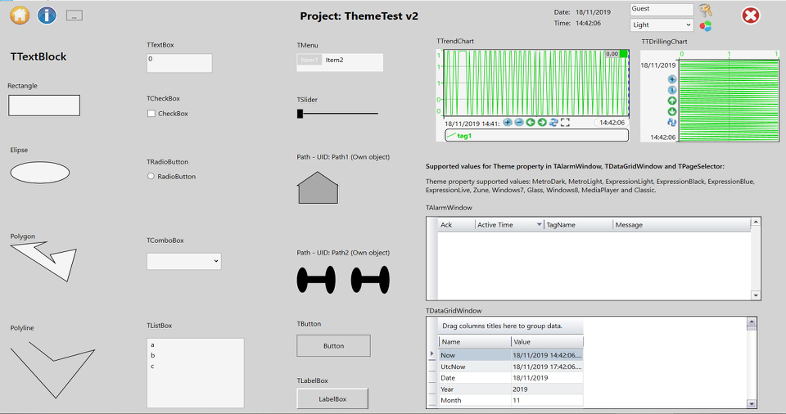Viewport: 786px width, 414px height.
Task: Click the user login keys icon
Action: tap(705, 9)
